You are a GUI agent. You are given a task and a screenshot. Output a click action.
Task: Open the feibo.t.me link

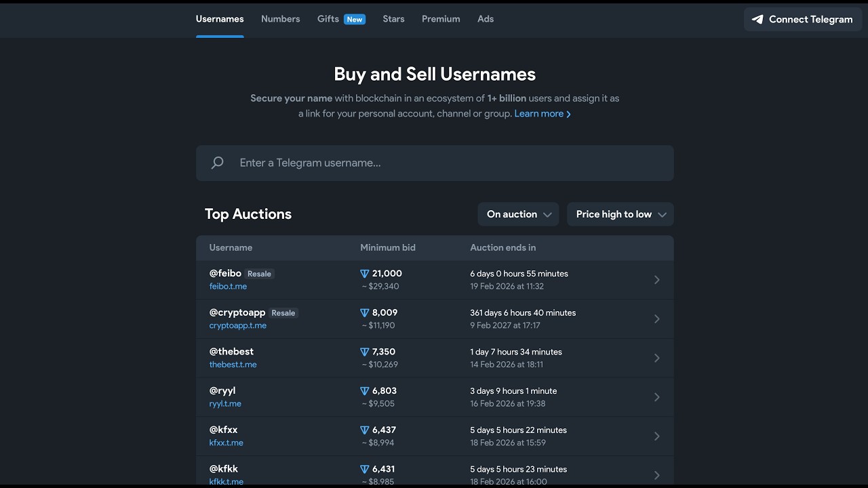[x=228, y=287]
